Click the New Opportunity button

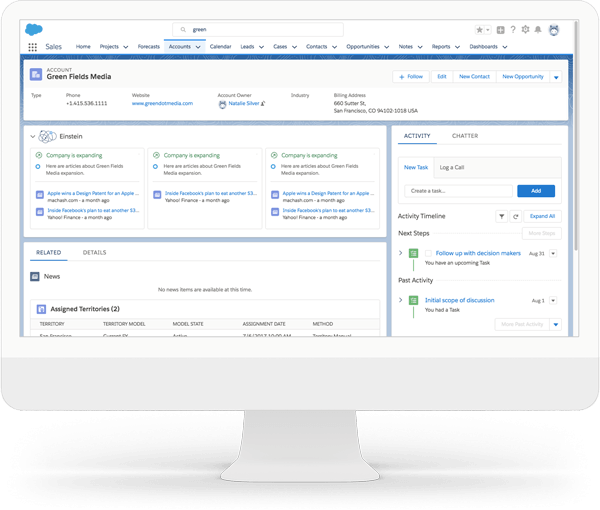click(x=523, y=77)
